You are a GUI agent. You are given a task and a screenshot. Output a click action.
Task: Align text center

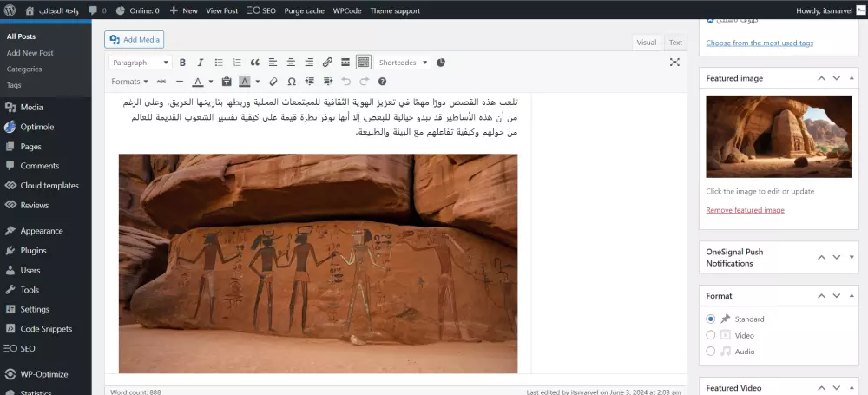click(x=291, y=63)
